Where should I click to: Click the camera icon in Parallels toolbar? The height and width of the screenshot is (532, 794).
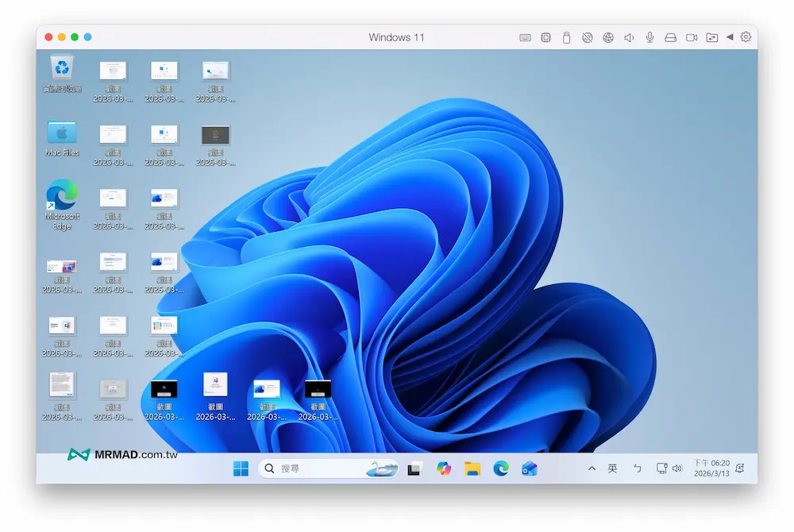690,37
